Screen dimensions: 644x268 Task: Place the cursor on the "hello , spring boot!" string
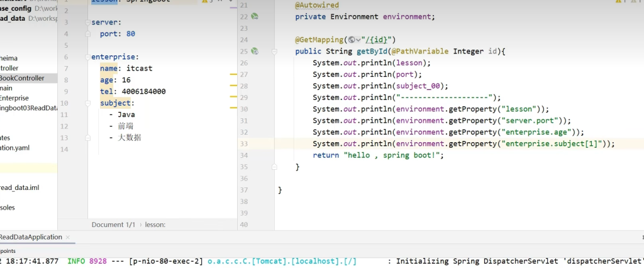[394, 155]
